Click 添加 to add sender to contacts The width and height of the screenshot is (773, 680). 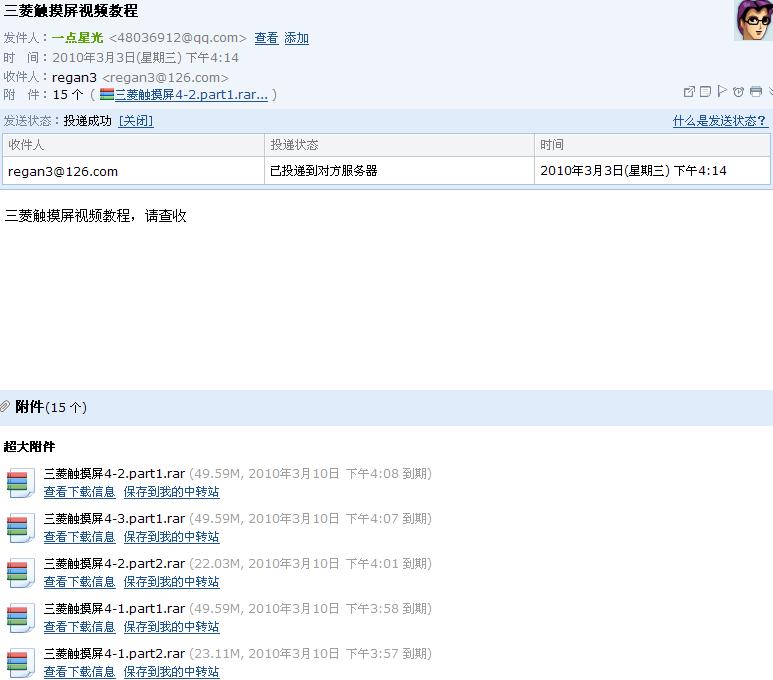(296, 38)
